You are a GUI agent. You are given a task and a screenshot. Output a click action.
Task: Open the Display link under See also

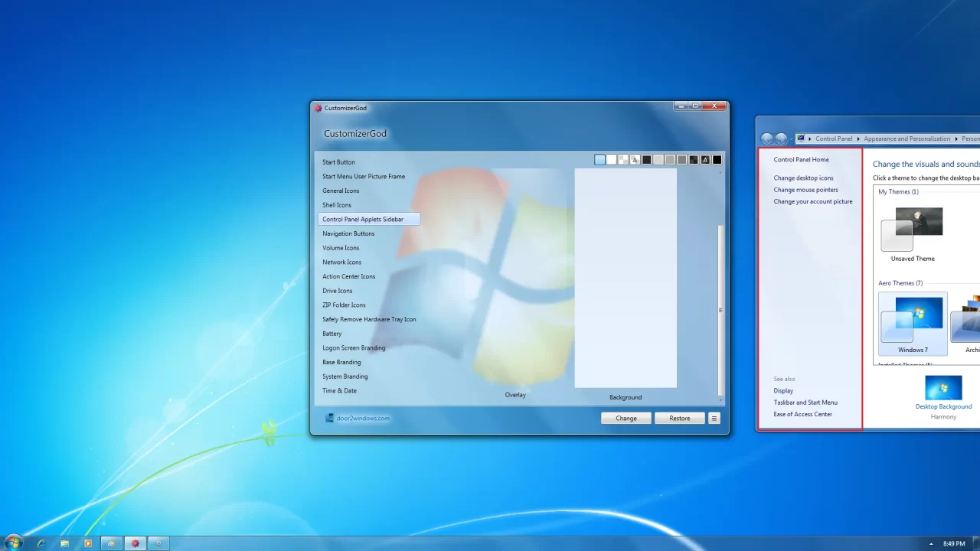coord(782,390)
